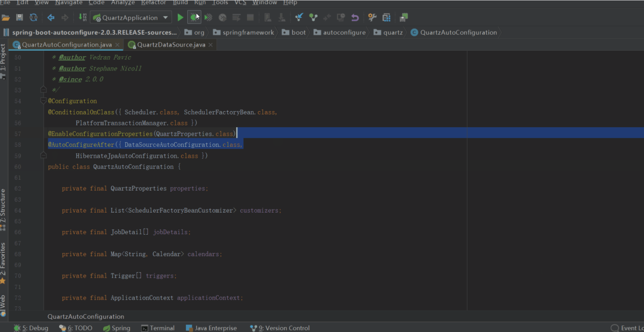Select the springframework folder breadcrumb
The width and height of the screenshot is (644, 332).
point(243,32)
